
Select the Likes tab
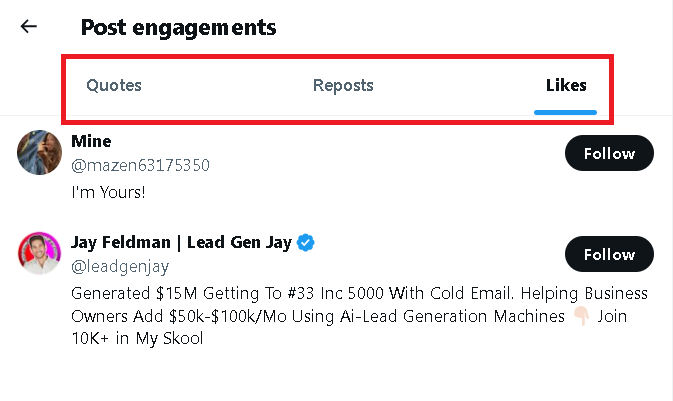[x=566, y=86]
